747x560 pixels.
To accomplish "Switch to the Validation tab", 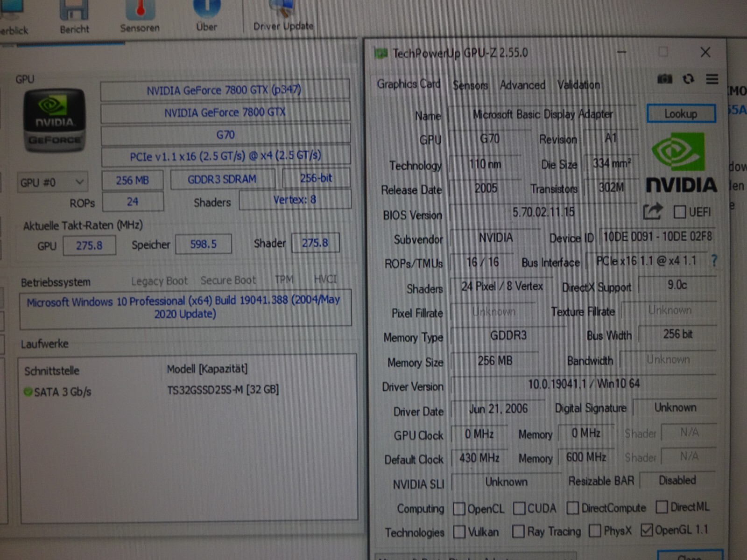I will tap(578, 85).
